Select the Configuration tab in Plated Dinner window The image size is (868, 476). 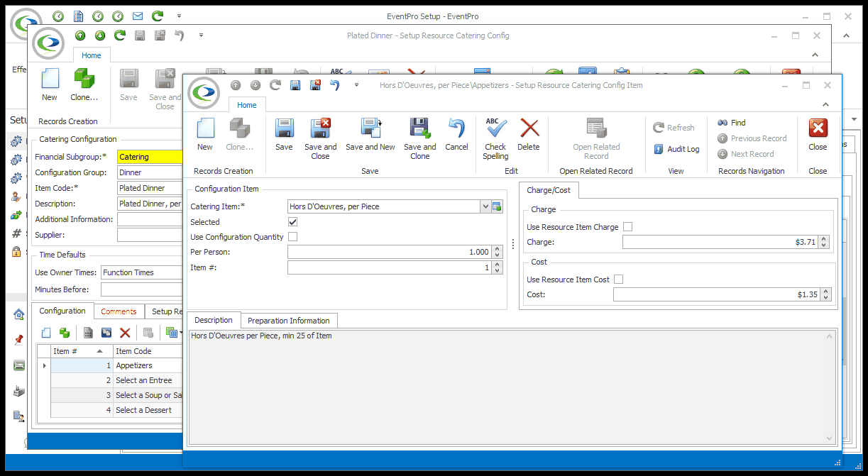(62, 311)
